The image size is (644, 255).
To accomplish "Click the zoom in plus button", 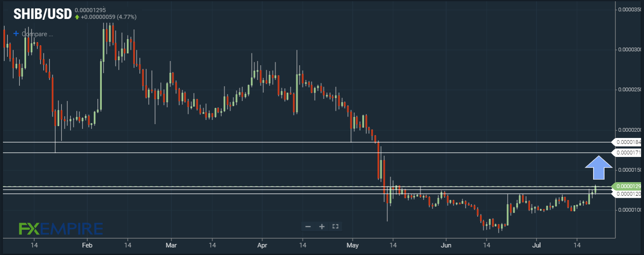I will [x=322, y=226].
